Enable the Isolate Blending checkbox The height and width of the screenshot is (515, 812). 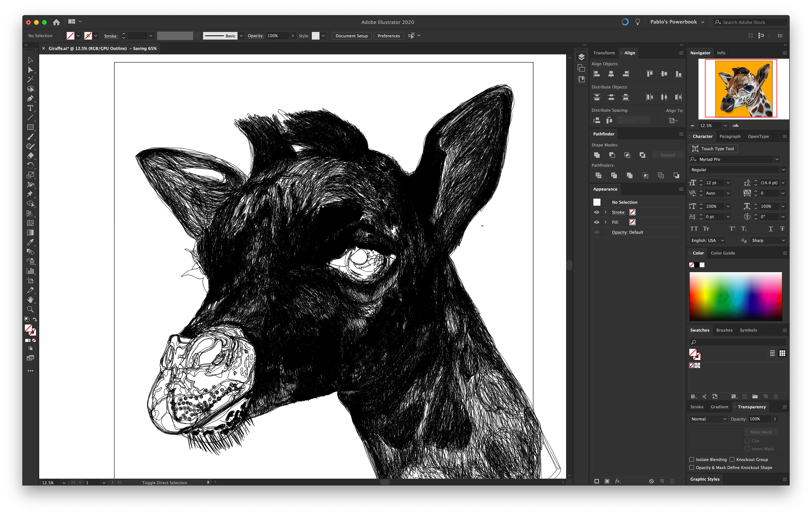[x=692, y=459]
